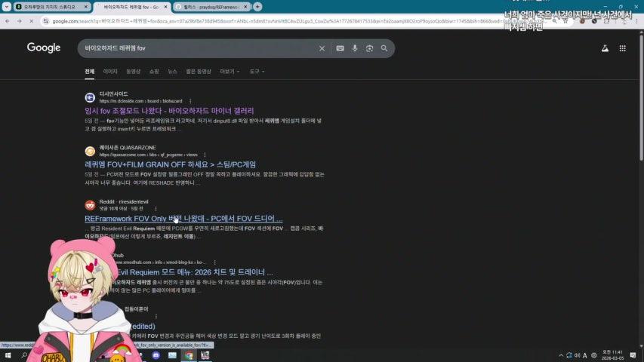
Task: Open the 임시 fov 조절모드 나왔다 result
Action: coord(169,111)
